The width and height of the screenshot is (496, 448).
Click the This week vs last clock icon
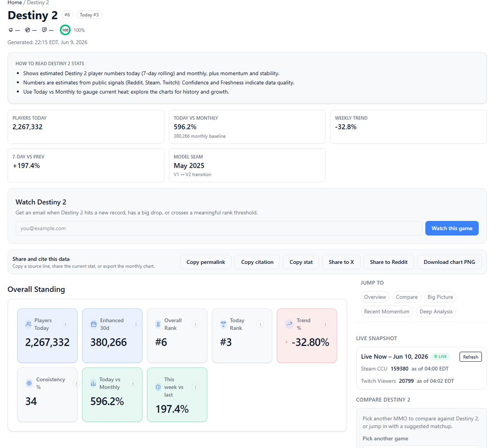[158, 387]
